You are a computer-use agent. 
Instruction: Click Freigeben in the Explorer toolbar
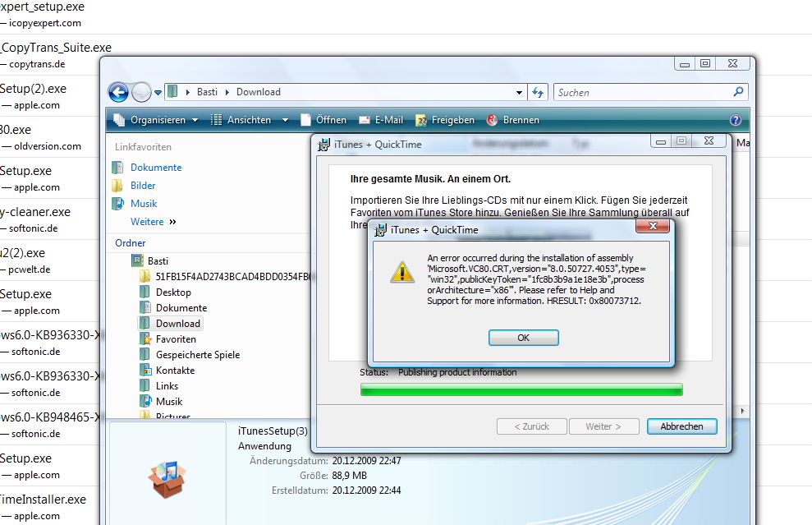coord(445,120)
